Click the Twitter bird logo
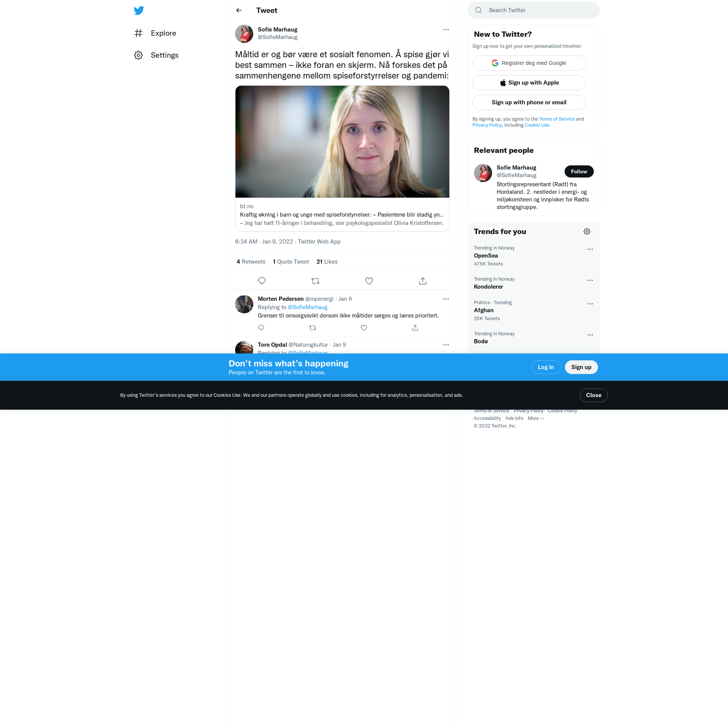Viewport: 728px width, 726px height. pyautogui.click(x=139, y=10)
